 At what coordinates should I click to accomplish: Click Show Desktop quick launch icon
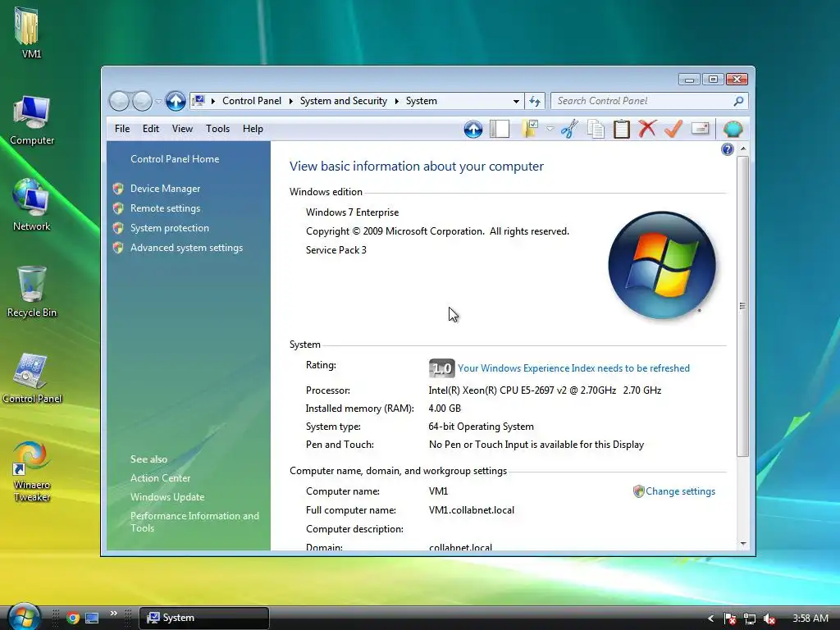(x=92, y=618)
